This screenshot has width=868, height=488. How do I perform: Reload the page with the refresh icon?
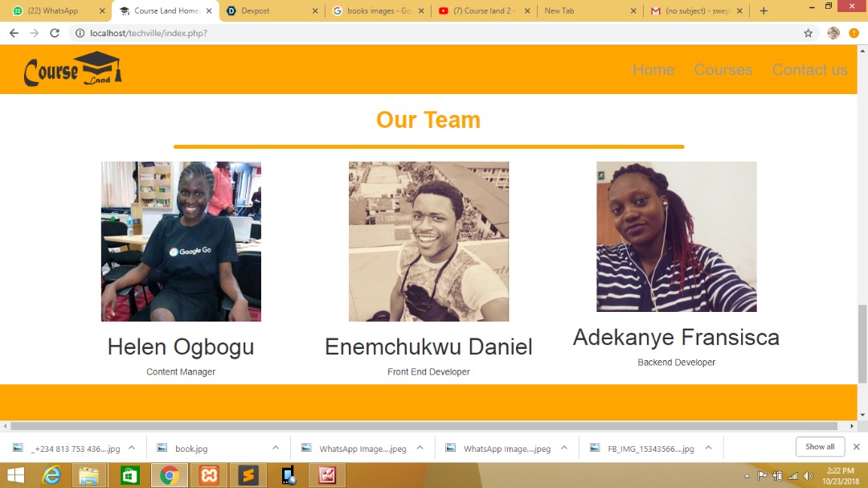pos(55,33)
